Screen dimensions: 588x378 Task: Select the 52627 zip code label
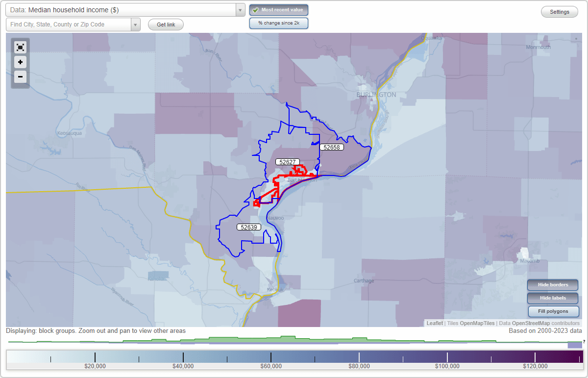click(x=287, y=162)
